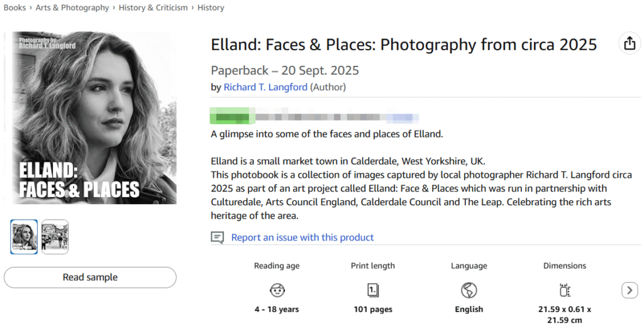
Task: Open the Books breadcrumb link
Action: (x=14, y=8)
